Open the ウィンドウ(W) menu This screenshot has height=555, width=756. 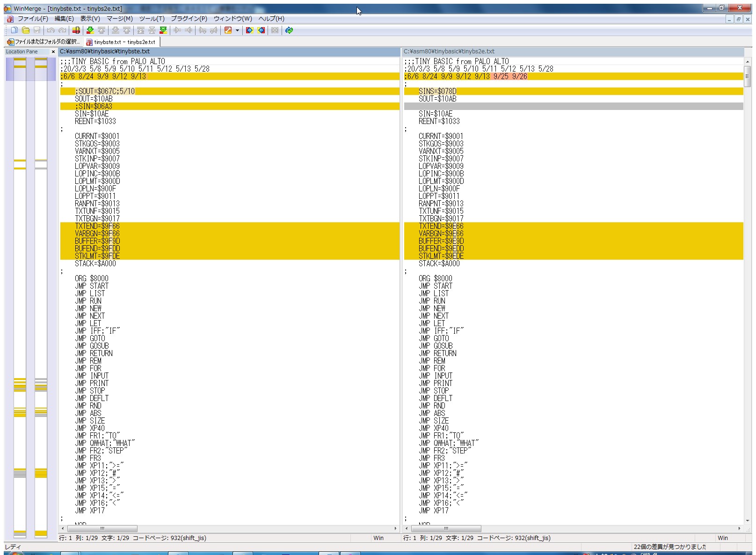coord(233,19)
